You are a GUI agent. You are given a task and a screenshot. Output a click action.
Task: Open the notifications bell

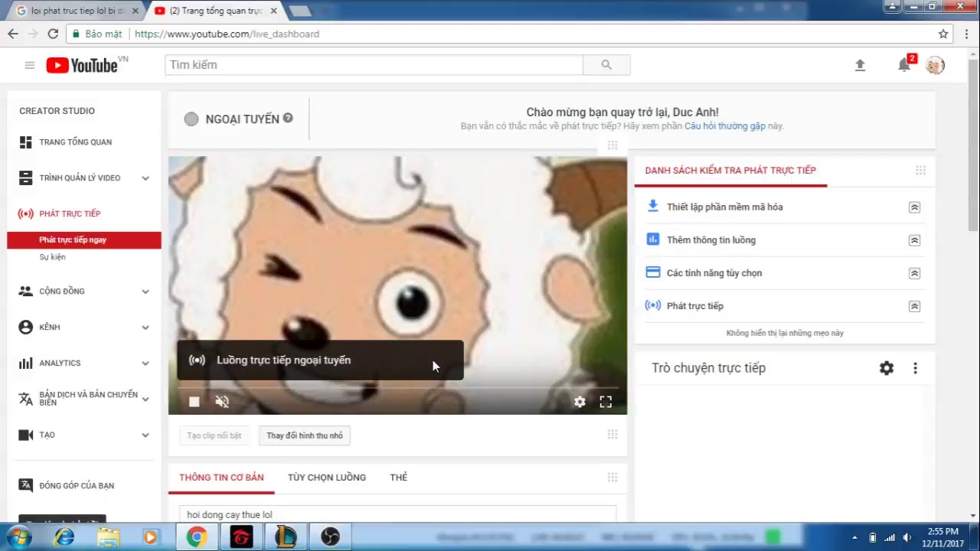904,65
